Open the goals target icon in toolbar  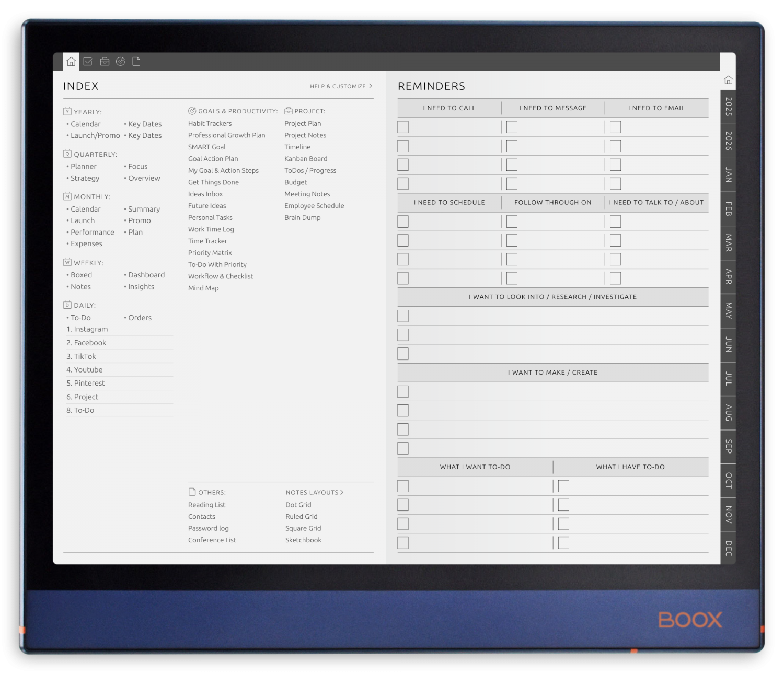tap(121, 62)
